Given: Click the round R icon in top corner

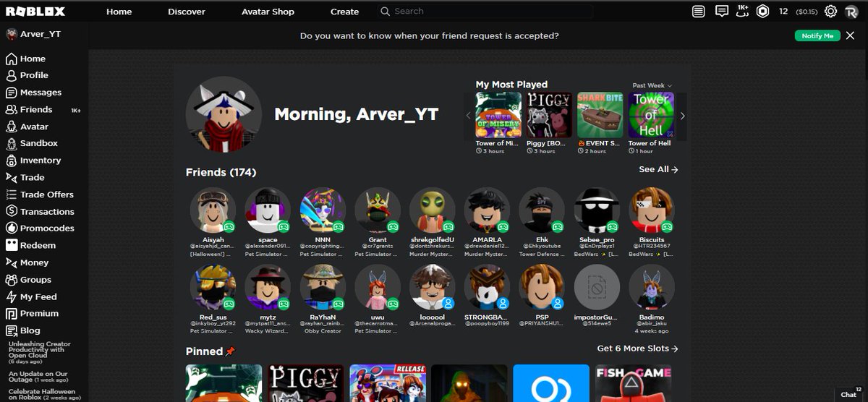Looking at the screenshot, I should click(x=851, y=12).
